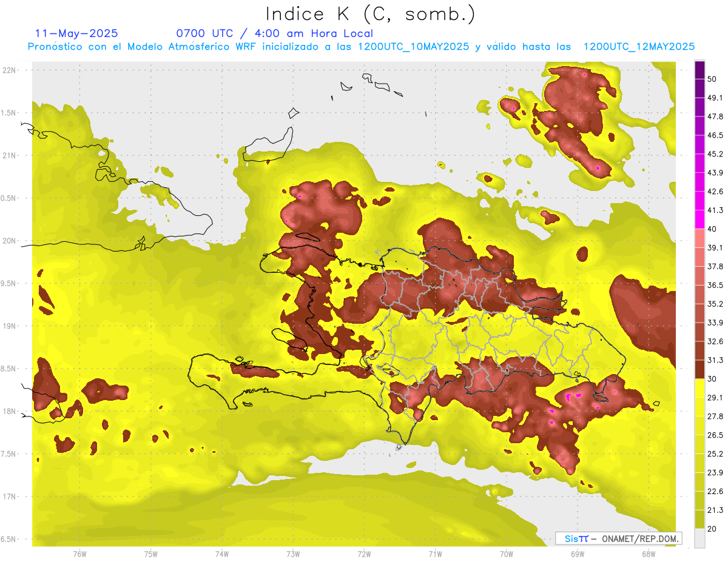Click the color scale value 29.1

715,397
